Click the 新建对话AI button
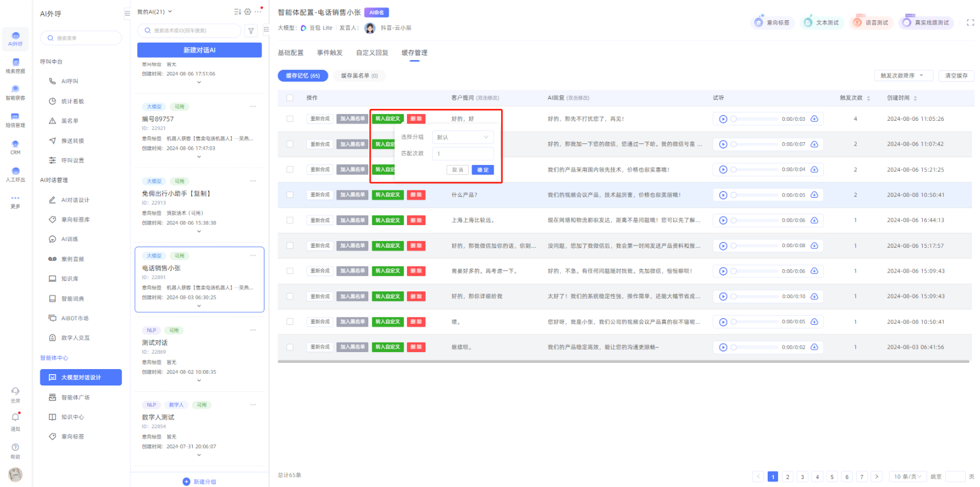Viewport: 980px width, 487px height. click(199, 50)
